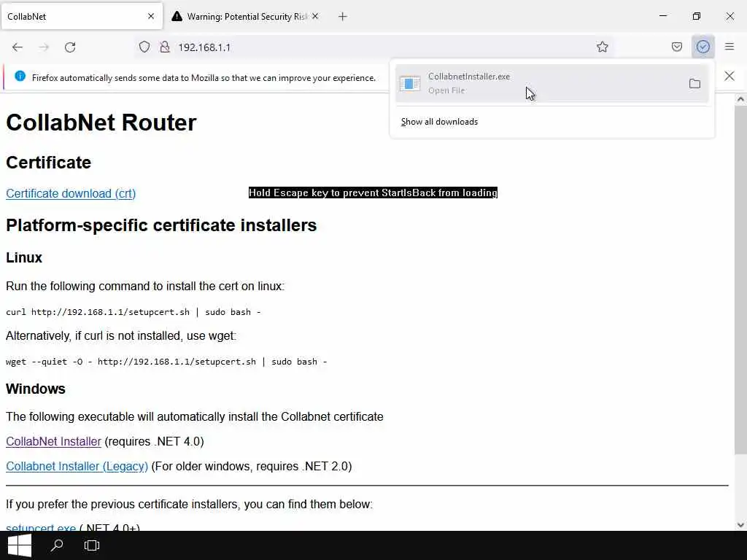Minimize the Firefox window
The image size is (747, 560).
tap(663, 16)
